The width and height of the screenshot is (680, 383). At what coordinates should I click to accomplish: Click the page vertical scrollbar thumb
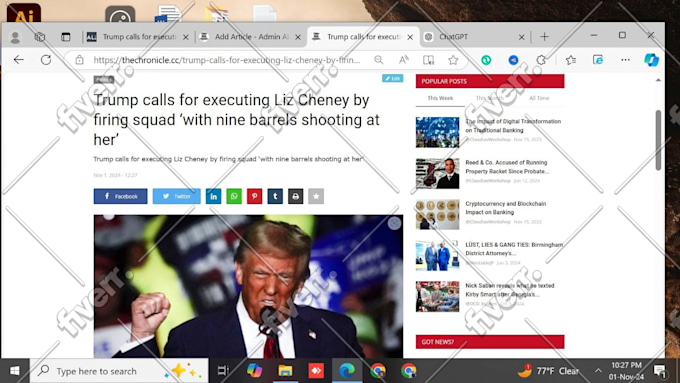658,140
